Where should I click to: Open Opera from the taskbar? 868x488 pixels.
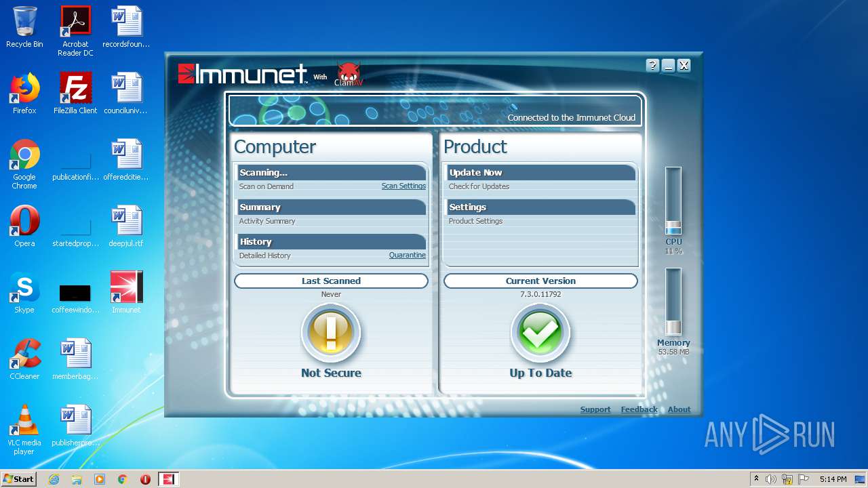[145, 479]
